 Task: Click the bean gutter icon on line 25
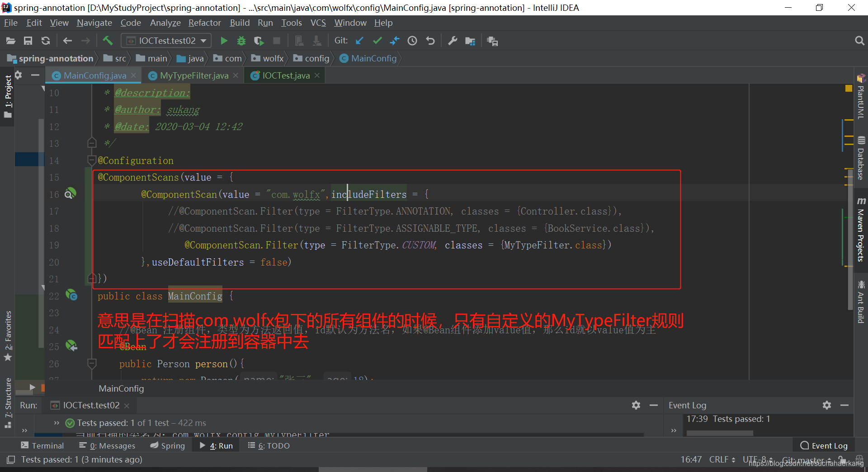(71, 346)
